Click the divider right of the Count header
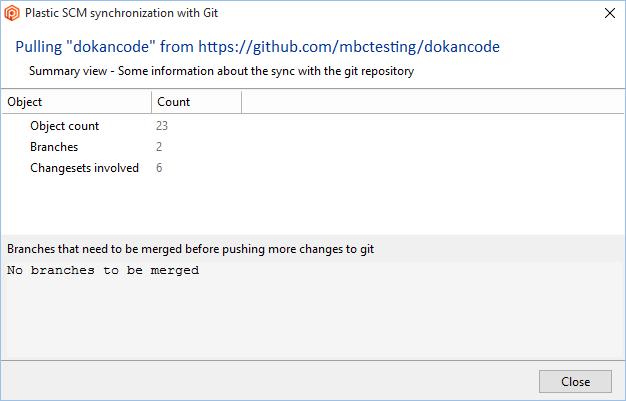Image resolution: width=626 pixels, height=401 pixels. (242, 102)
